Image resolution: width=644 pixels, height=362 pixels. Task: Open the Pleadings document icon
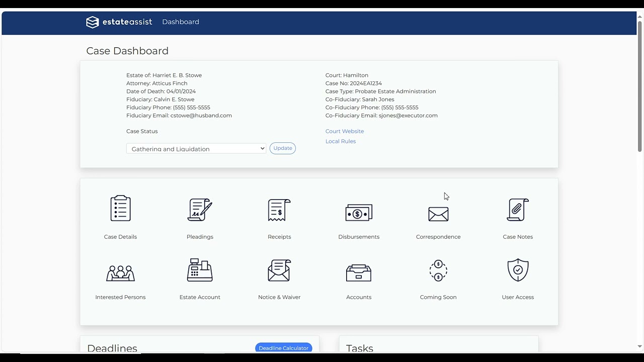pos(200,210)
